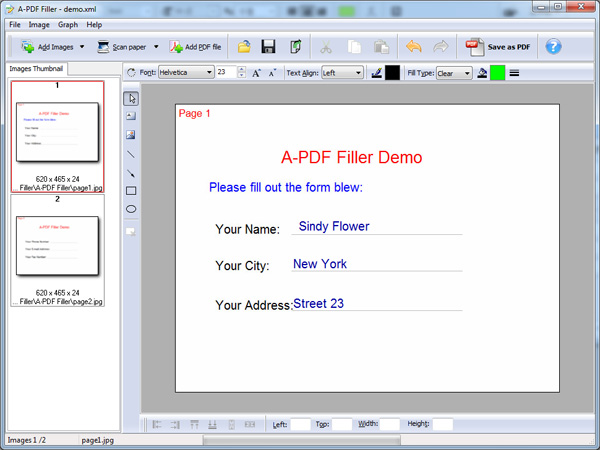Click the 'Sindy Flower' text on the page
This screenshot has width=600, height=450.
334,226
